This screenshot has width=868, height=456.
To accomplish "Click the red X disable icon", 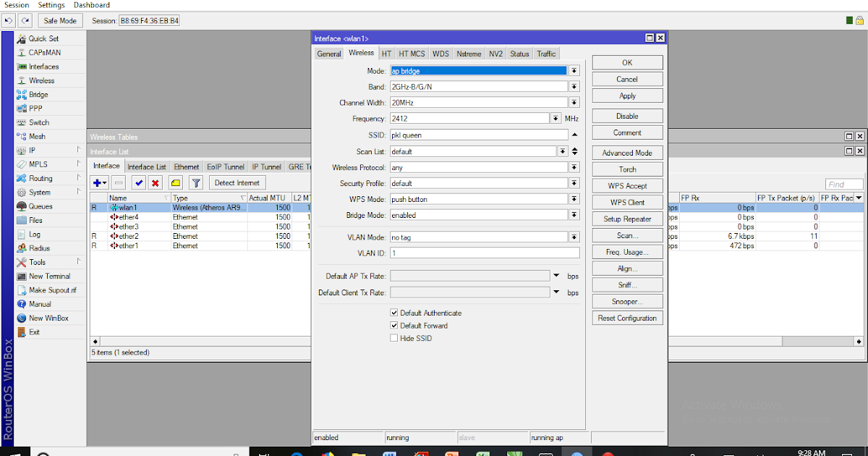I will click(x=155, y=183).
